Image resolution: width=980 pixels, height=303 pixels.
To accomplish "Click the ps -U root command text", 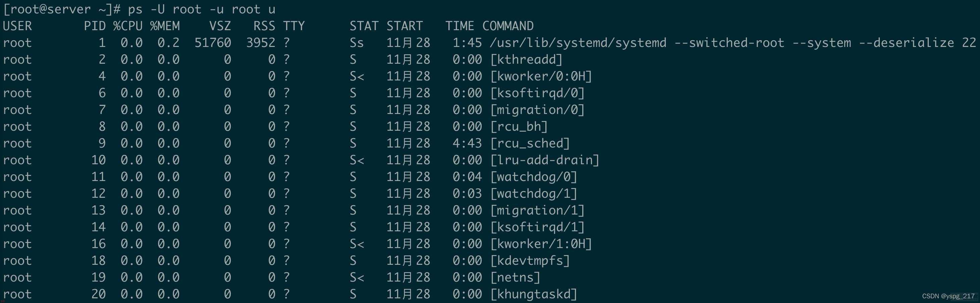I will click(x=202, y=9).
